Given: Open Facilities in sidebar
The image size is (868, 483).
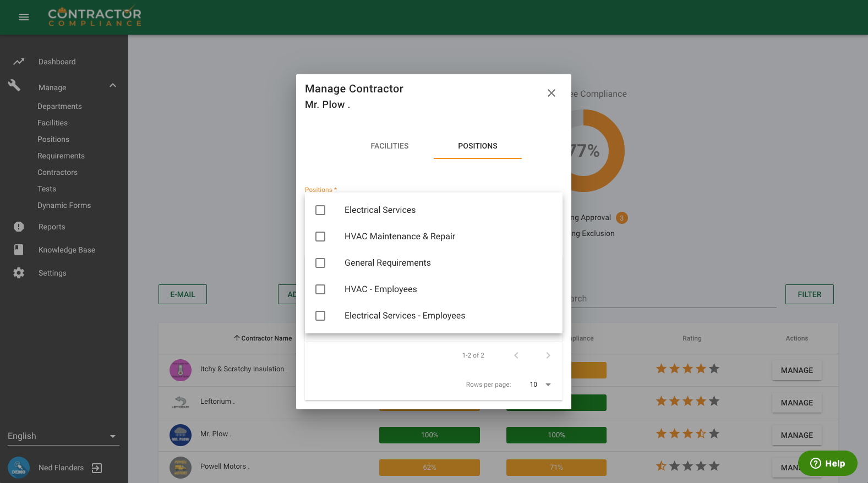Looking at the screenshot, I should pos(53,123).
